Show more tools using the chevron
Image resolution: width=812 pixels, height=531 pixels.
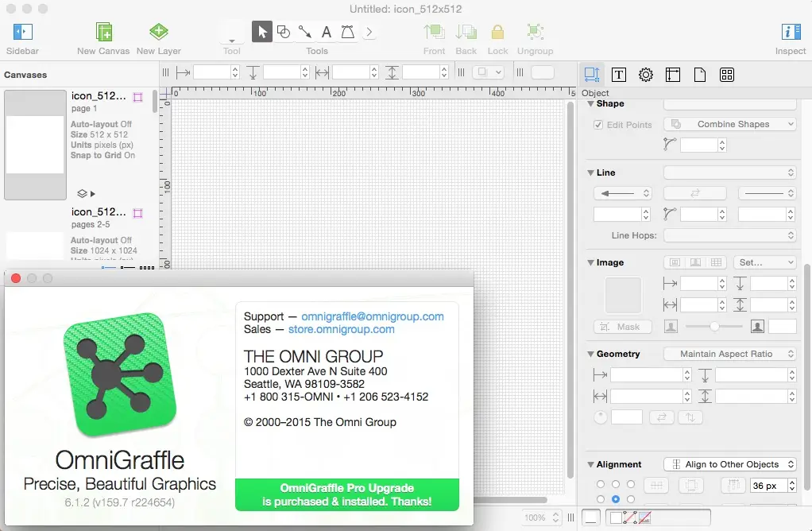click(x=369, y=32)
